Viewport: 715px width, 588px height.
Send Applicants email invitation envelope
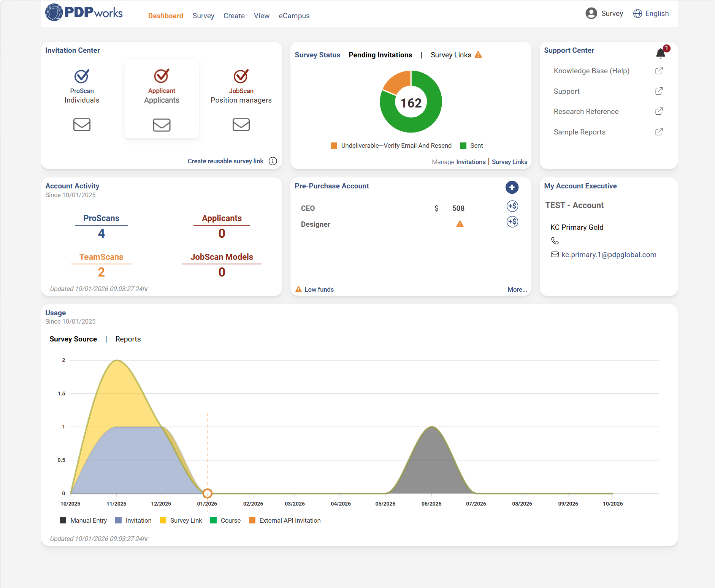[x=162, y=125]
